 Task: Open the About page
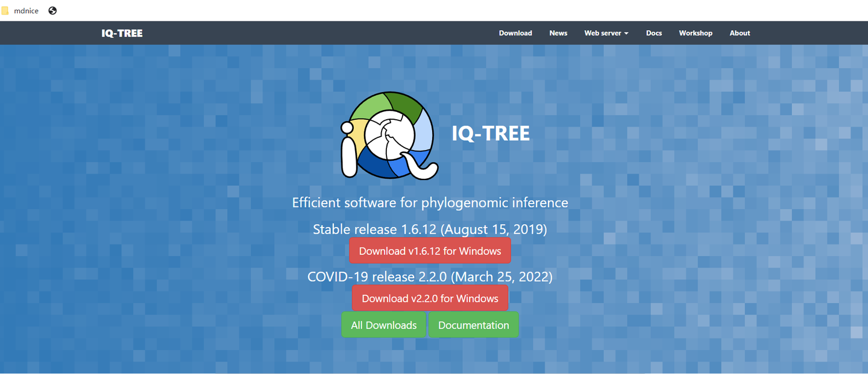point(740,33)
